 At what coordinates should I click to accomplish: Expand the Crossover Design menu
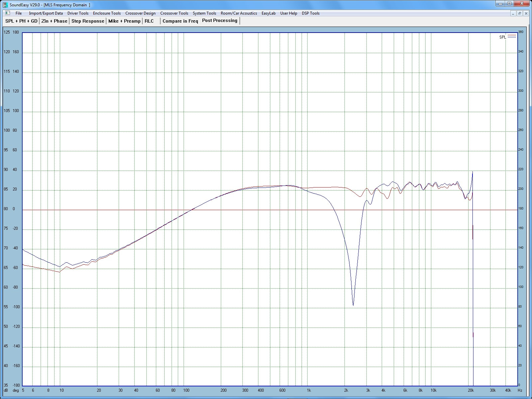pyautogui.click(x=140, y=13)
